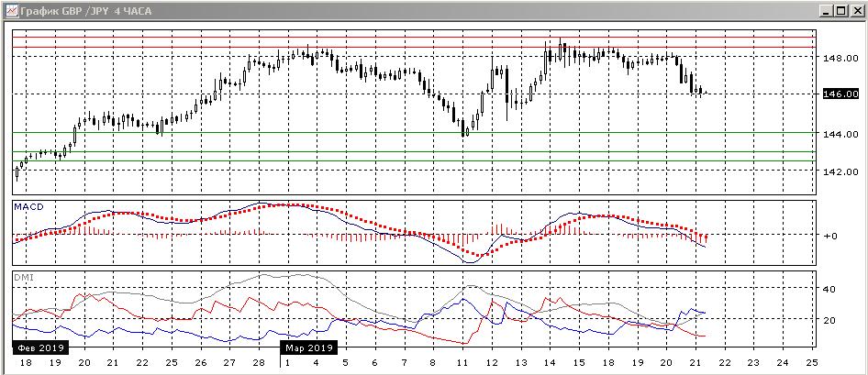
Task: Click the DMI indicator label
Action: click(25, 277)
